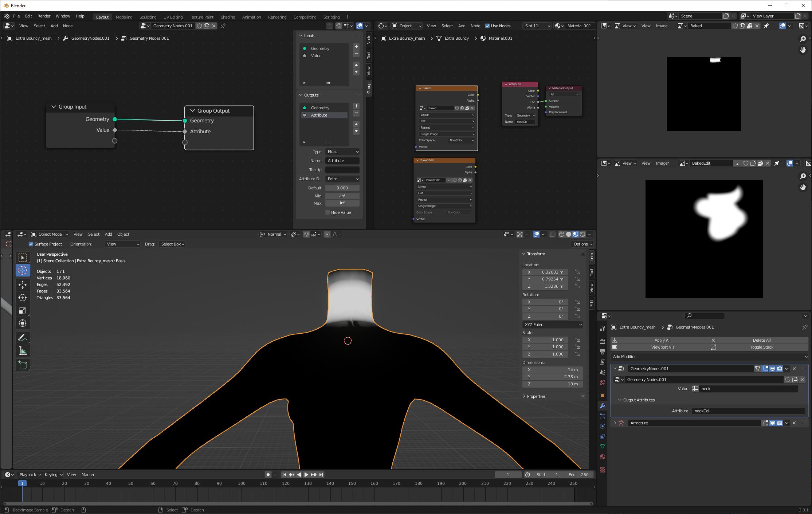Select the Annotate tool
This screenshot has width=812, height=514.
23,337
